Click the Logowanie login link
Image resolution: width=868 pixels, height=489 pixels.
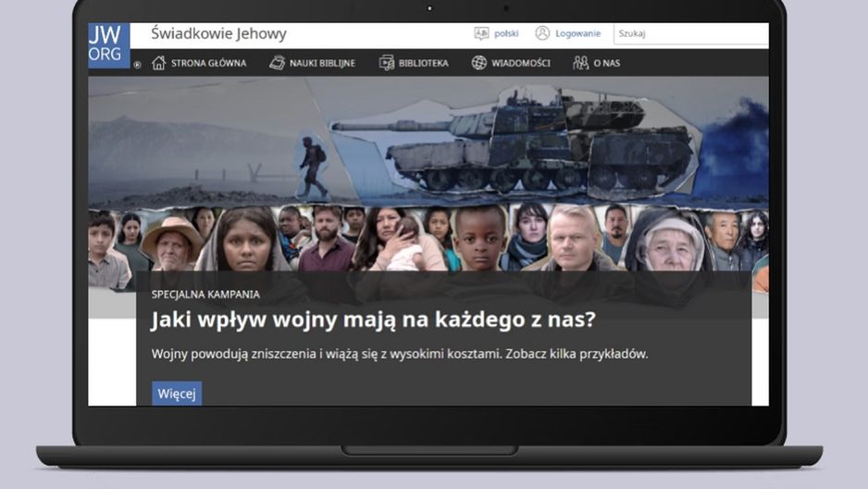pos(578,33)
